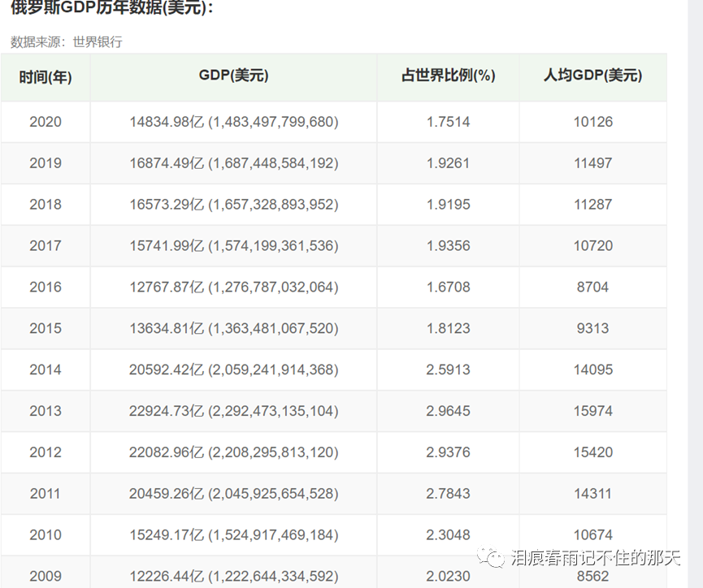The height and width of the screenshot is (588, 703).
Task: Select the year 2020 cell
Action: point(46,122)
